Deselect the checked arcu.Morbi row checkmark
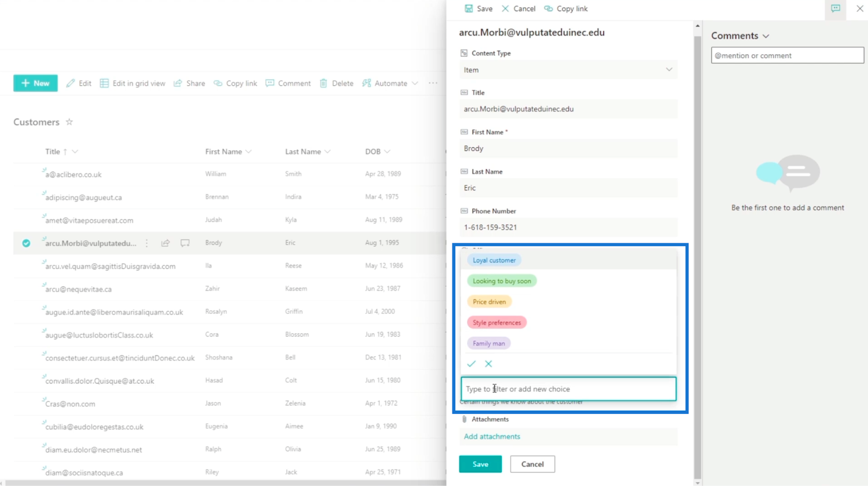Viewport: 868px width, 486px height. [x=26, y=243]
